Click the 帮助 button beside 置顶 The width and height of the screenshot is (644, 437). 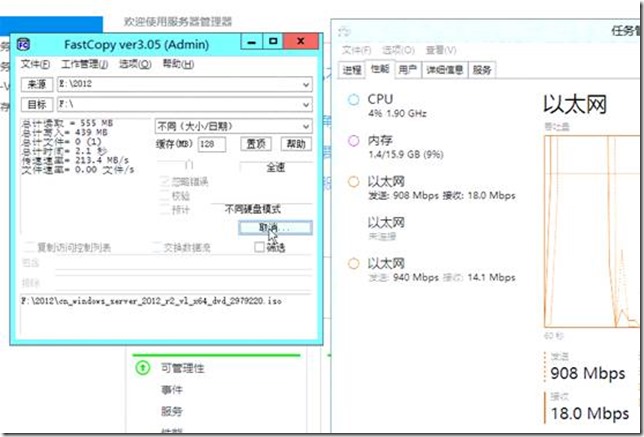pos(296,144)
